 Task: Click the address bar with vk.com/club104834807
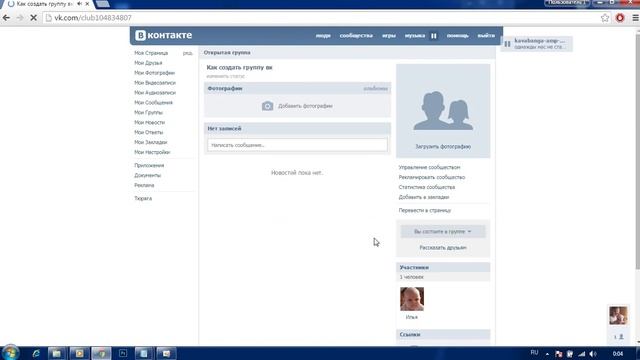coord(320,18)
